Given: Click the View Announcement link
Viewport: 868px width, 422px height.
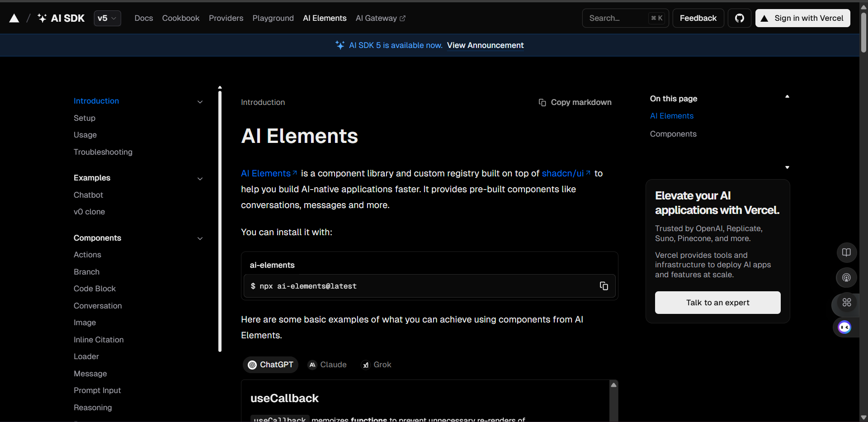Looking at the screenshot, I should 485,45.
